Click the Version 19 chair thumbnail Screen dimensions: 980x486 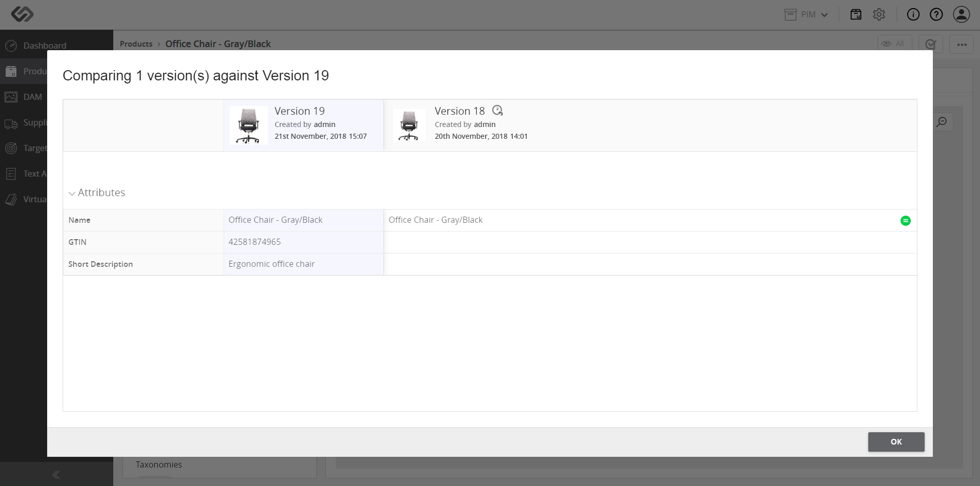pos(249,125)
